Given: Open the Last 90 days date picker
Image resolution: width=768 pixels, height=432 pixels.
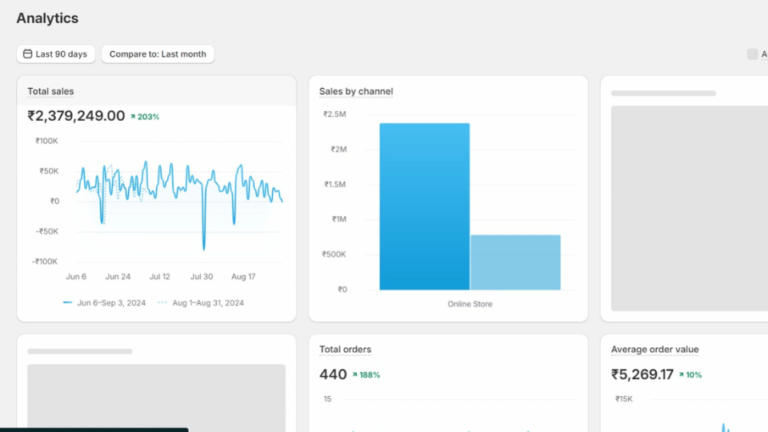Looking at the screenshot, I should tap(56, 54).
